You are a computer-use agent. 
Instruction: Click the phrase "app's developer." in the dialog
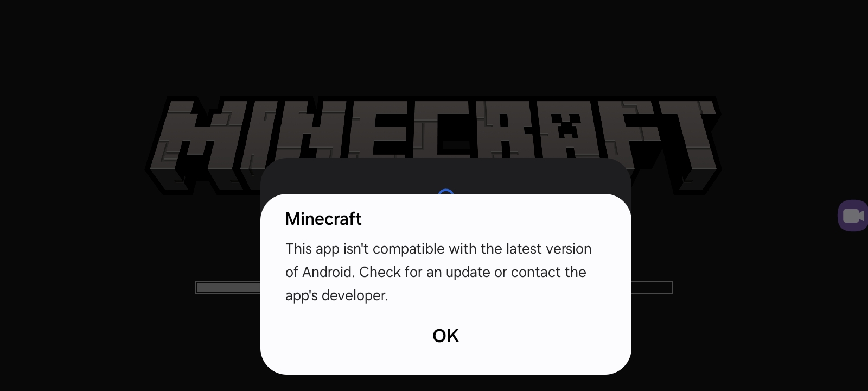(337, 296)
